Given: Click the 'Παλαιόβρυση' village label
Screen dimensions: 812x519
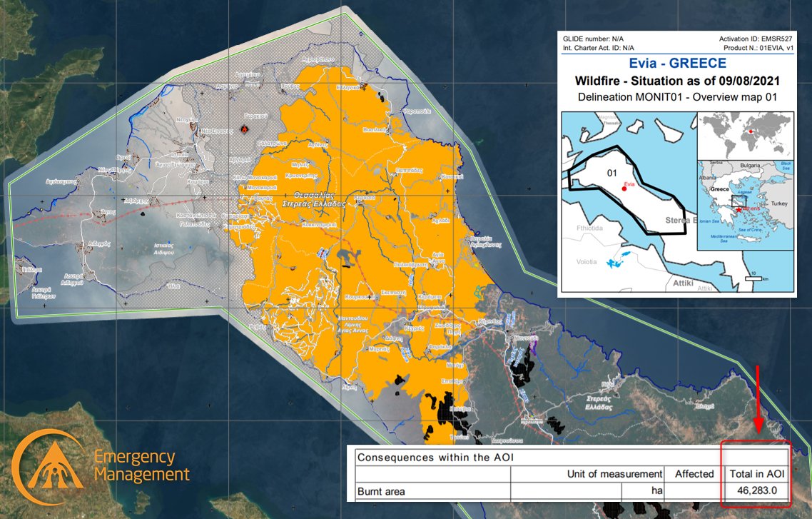Looking at the screenshot, I should (411, 264).
